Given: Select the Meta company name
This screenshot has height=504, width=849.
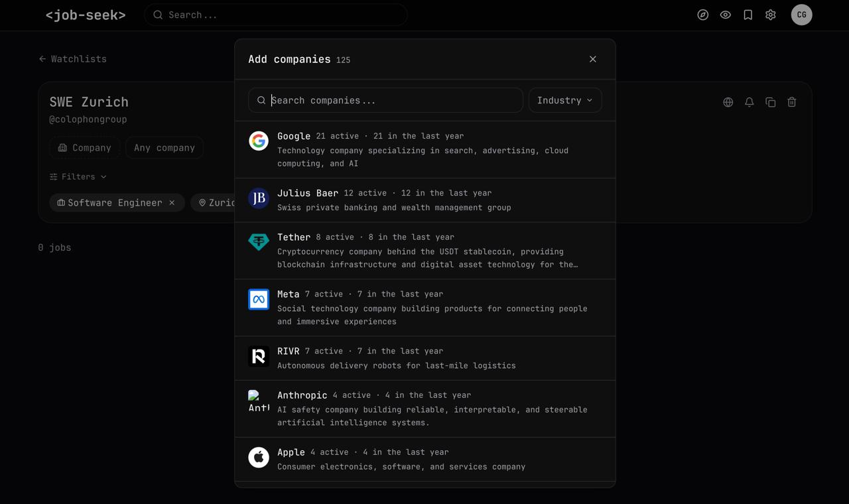Looking at the screenshot, I should [x=289, y=294].
